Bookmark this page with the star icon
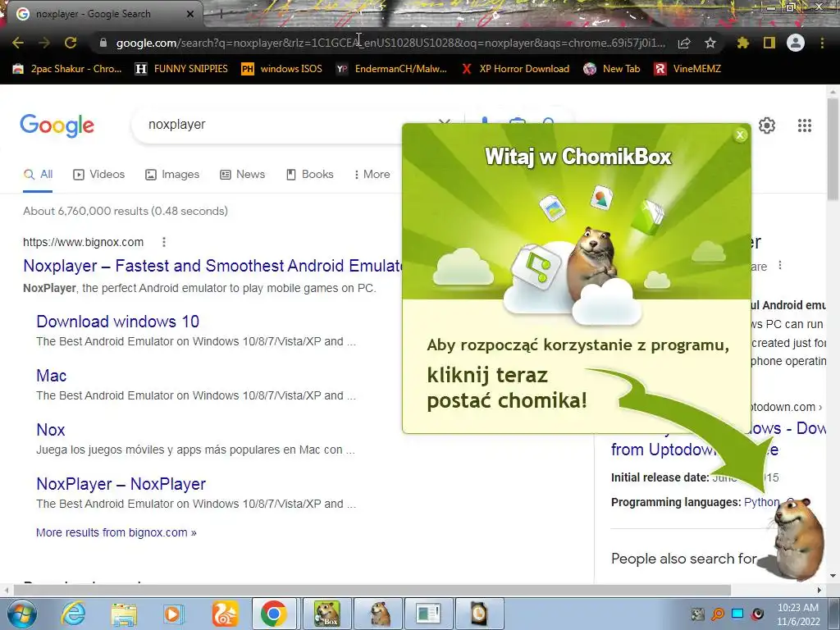 (710, 43)
